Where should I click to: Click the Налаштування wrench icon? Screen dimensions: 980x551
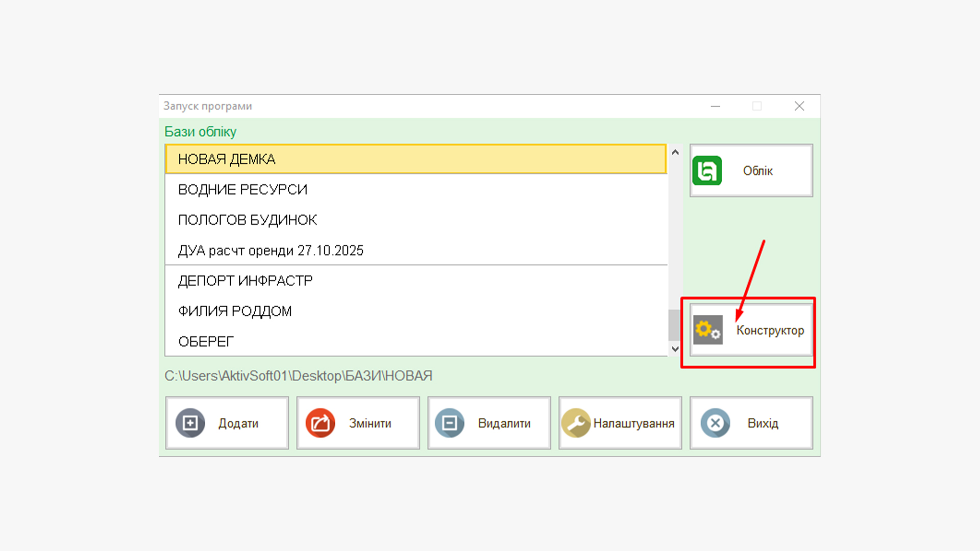click(576, 423)
